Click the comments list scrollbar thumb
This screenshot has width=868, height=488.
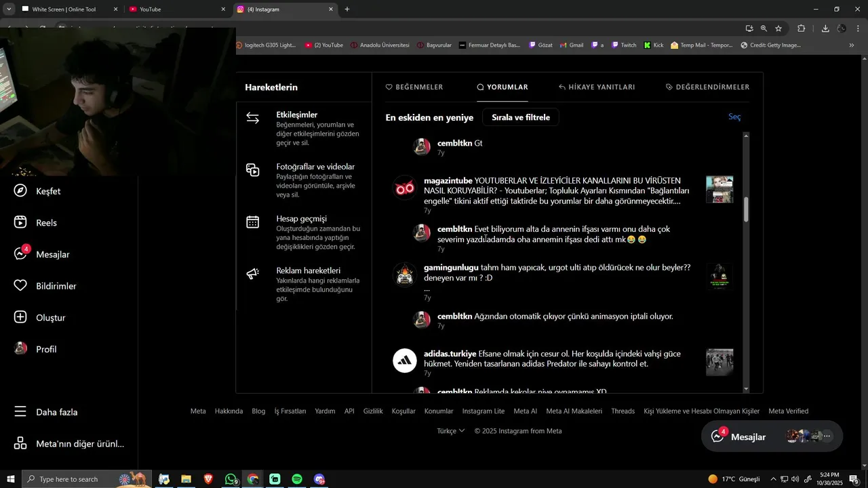746,209
